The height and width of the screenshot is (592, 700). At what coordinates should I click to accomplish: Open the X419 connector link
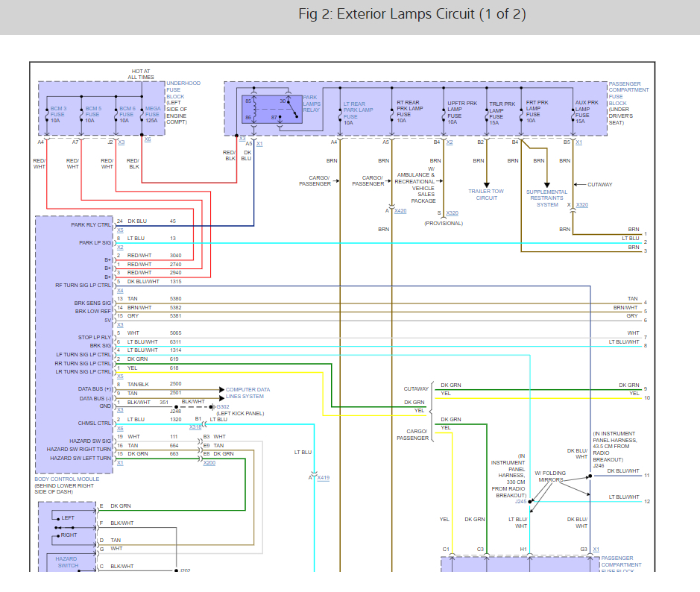323,477
